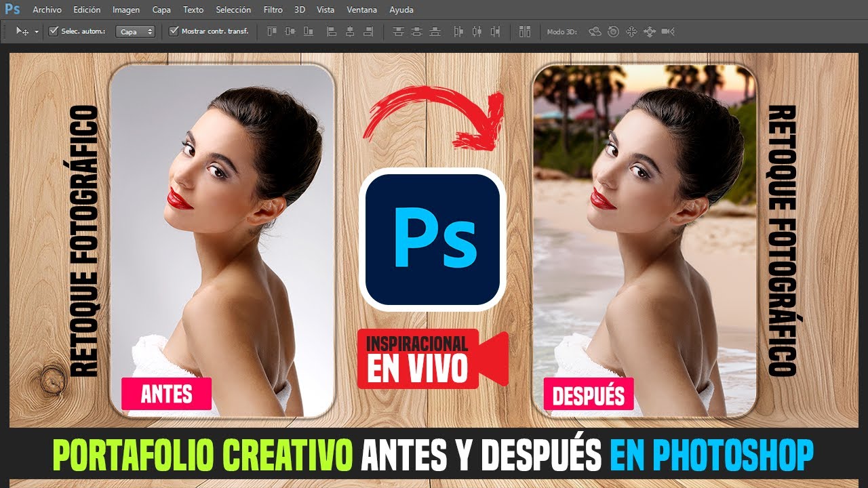Click the before photo with gray background
Viewport: 868px width, 488px height.
click(x=222, y=241)
